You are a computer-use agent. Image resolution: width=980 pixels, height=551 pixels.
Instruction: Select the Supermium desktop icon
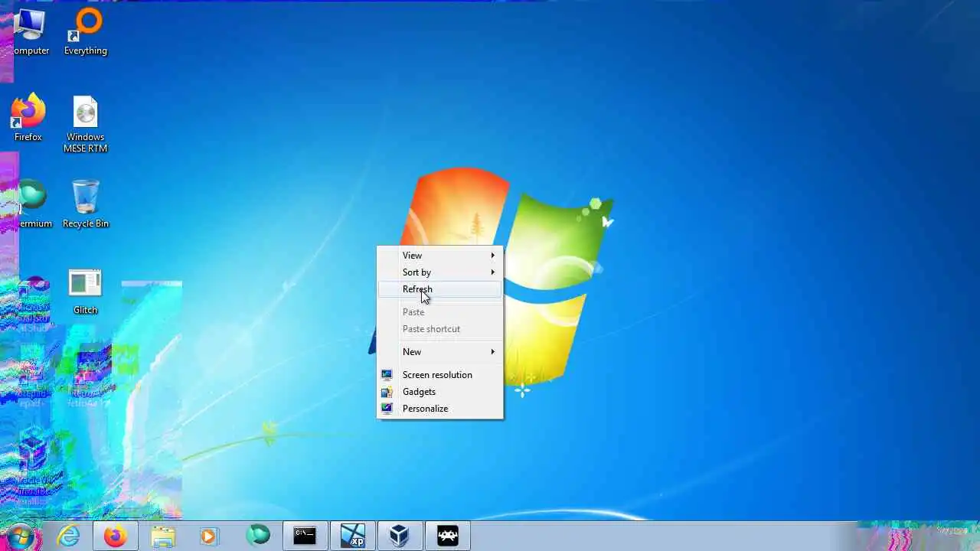33,204
